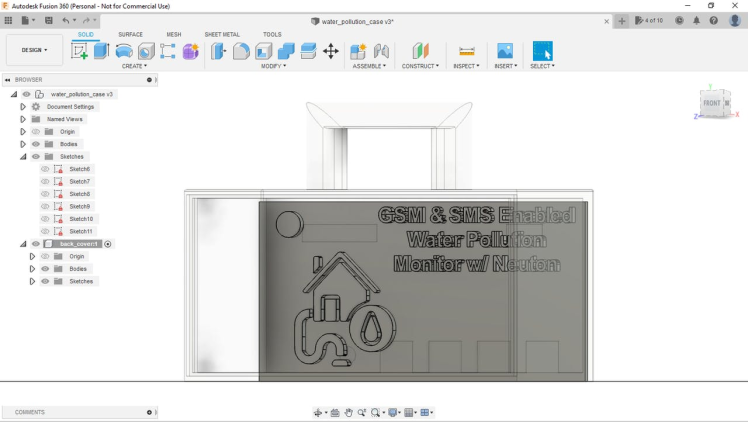Viewport: 748px width, 422px height.
Task: Open the Notifications bell icon
Action: 696,21
